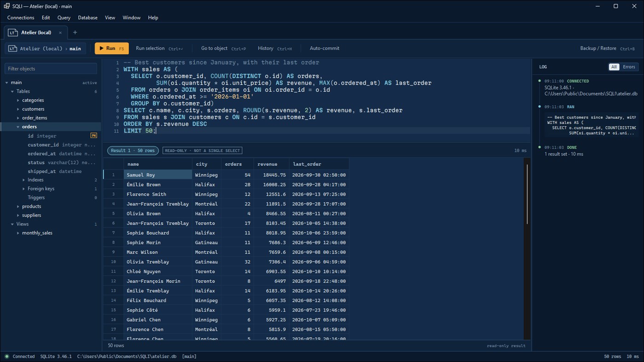Show All entries in the log
The width and height of the screenshot is (644, 362).
tap(614, 67)
